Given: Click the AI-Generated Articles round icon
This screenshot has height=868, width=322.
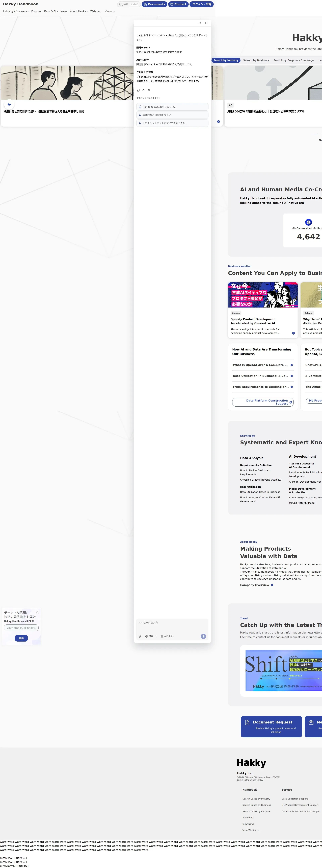Looking at the screenshot, I should [x=309, y=222].
